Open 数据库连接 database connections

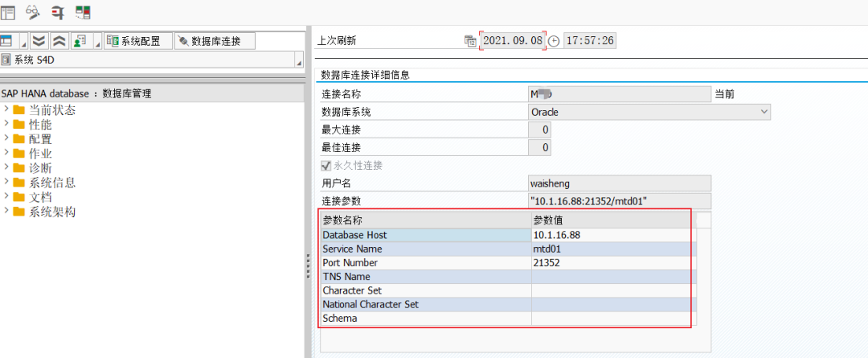pyautogui.click(x=215, y=41)
